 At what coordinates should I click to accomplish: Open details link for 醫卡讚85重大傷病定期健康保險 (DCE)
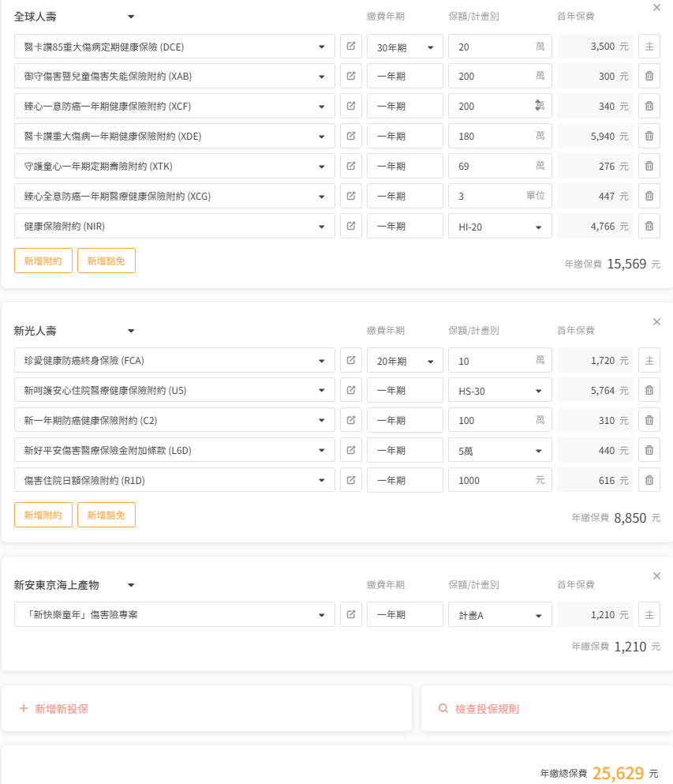pos(351,47)
